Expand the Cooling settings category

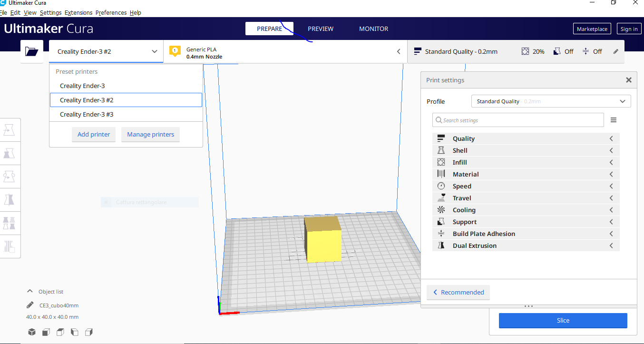point(526,210)
